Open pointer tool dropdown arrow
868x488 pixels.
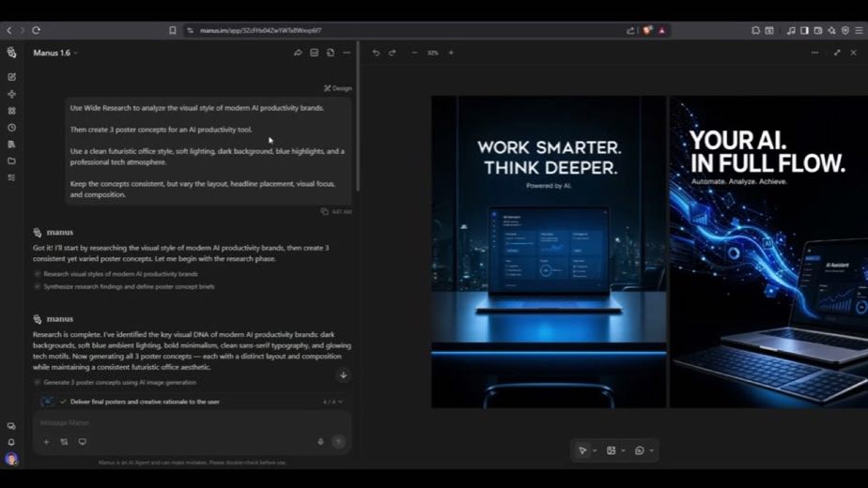595,450
